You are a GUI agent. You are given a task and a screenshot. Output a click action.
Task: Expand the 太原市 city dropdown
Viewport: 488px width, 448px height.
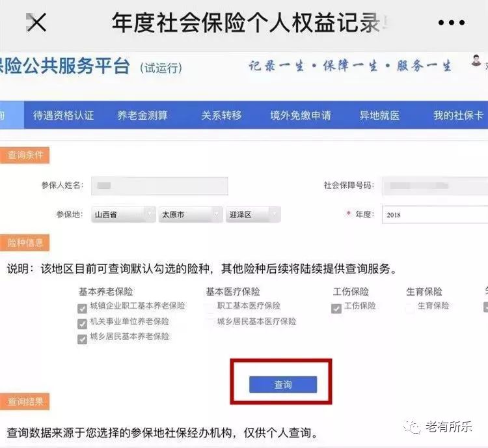(191, 214)
